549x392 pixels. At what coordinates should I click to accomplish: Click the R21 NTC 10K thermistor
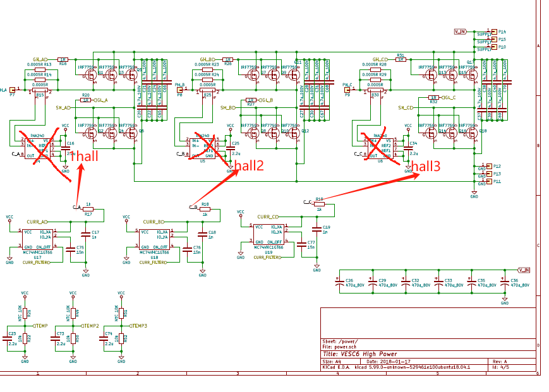(x=25, y=312)
